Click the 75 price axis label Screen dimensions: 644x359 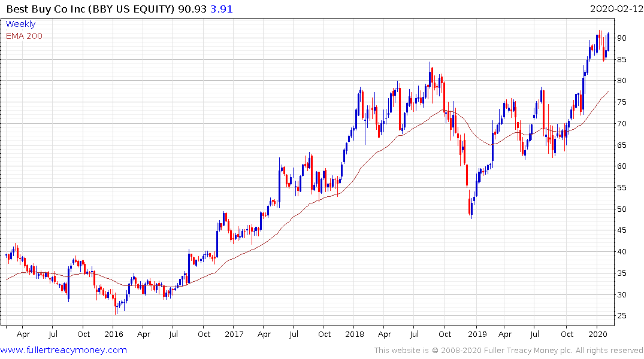[x=622, y=102]
